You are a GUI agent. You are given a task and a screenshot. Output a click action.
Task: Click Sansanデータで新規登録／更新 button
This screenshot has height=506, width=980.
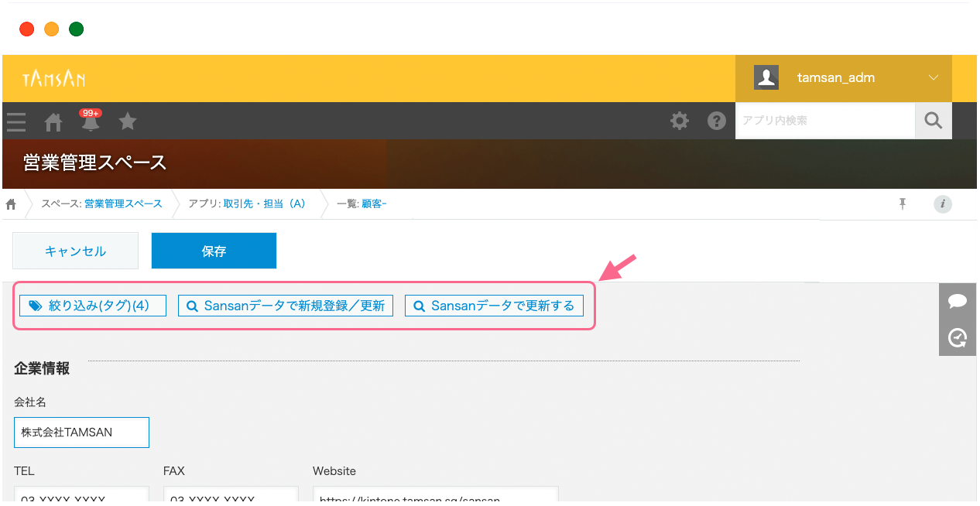[286, 306]
